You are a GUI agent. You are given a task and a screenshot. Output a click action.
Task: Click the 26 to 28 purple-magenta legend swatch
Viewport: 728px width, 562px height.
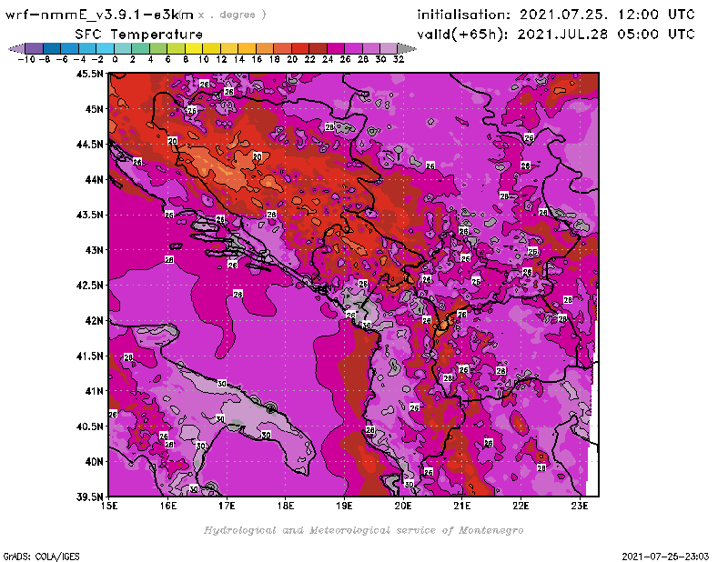pyautogui.click(x=354, y=48)
